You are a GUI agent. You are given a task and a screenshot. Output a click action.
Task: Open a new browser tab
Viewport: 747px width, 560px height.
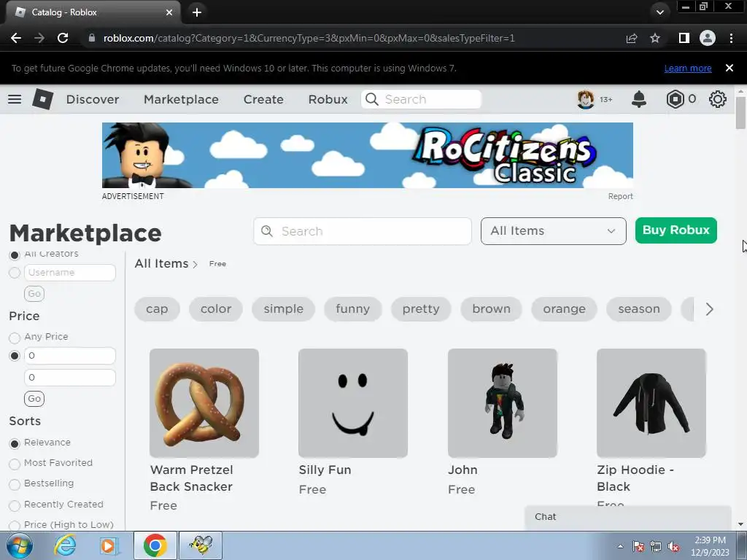point(197,12)
